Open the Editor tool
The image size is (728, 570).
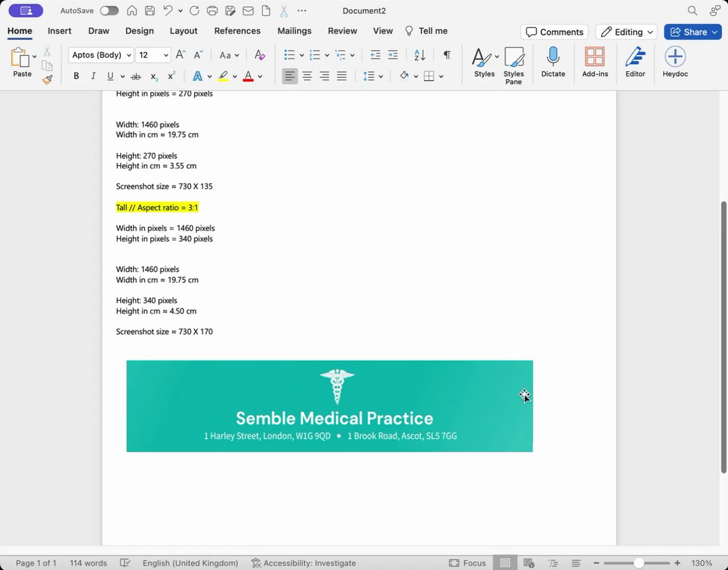point(635,62)
